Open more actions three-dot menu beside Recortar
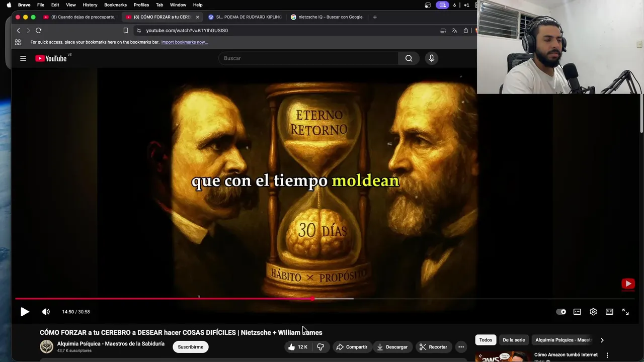The height and width of the screenshot is (362, 644). (461, 347)
